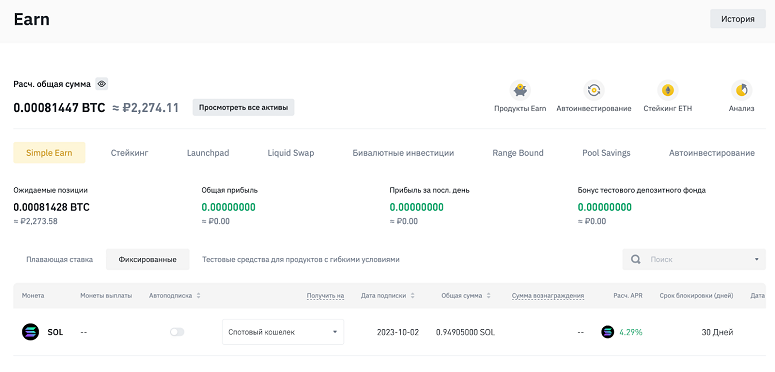
Task: Open the Pool Savings tab
Action: click(x=606, y=153)
